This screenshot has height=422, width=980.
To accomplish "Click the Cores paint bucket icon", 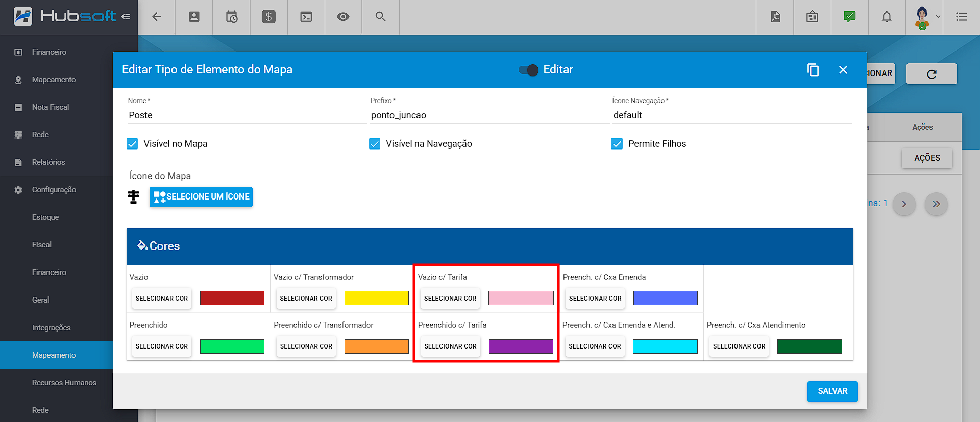I will (142, 245).
